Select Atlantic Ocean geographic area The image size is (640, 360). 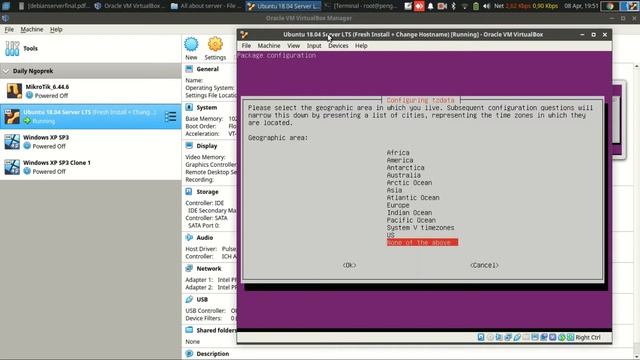pos(413,198)
